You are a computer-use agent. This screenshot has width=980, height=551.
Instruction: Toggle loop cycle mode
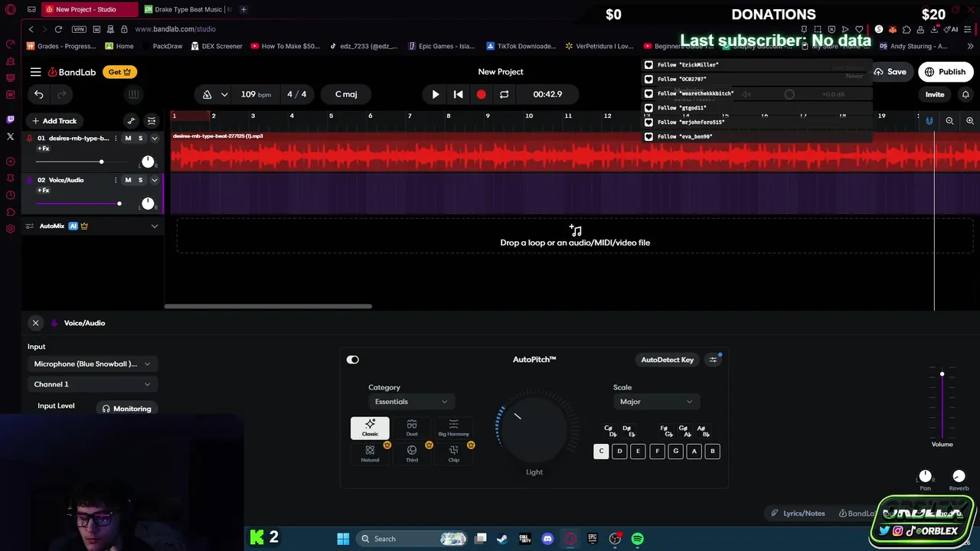(504, 94)
